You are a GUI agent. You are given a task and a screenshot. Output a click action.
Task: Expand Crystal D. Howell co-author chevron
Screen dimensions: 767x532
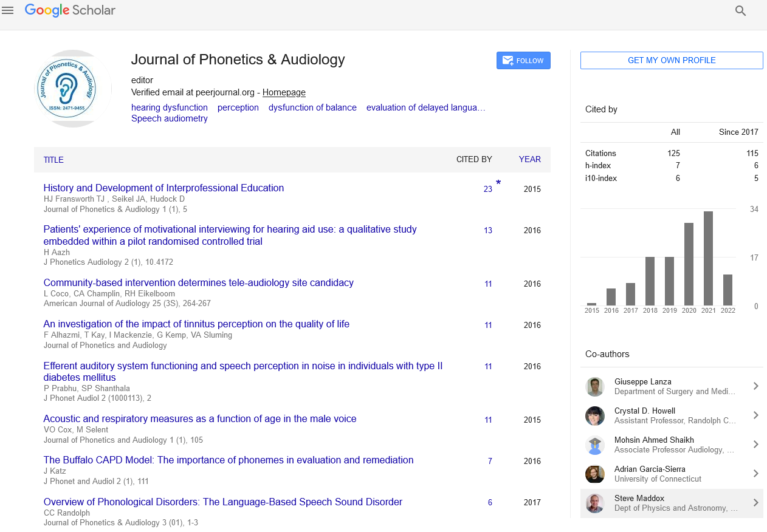click(x=755, y=415)
